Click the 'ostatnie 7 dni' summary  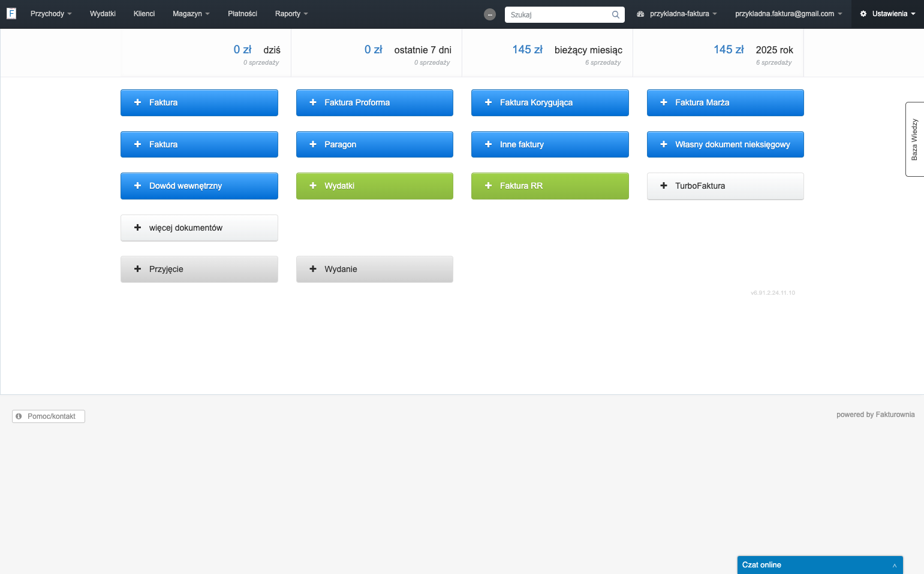tap(377, 53)
